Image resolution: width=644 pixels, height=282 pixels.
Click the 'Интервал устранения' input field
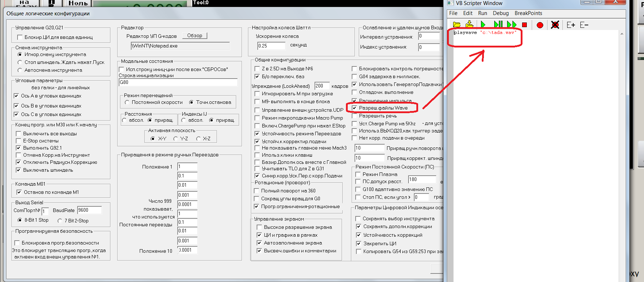click(429, 36)
